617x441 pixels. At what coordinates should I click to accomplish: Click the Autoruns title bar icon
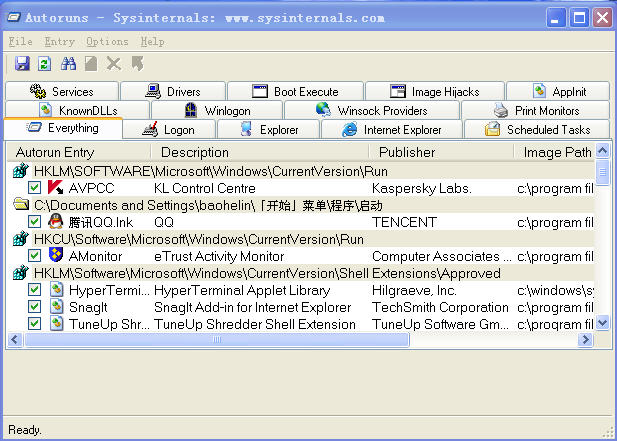pos(14,17)
